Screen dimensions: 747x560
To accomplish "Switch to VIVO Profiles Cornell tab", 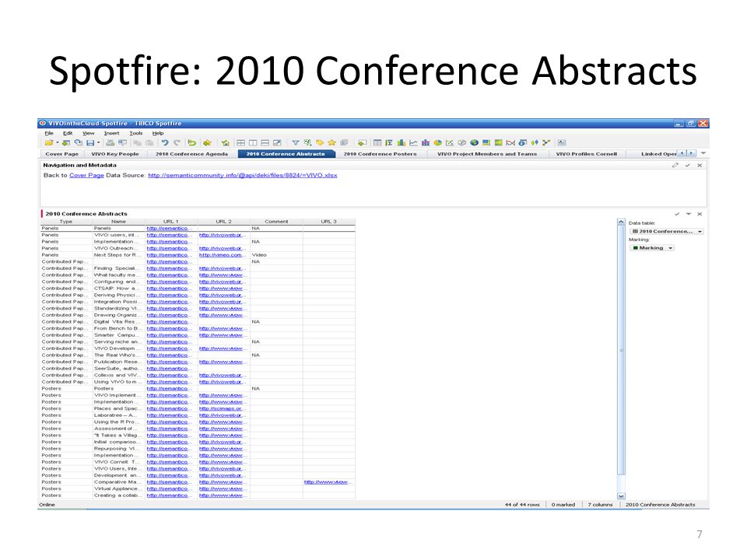I will (587, 154).
